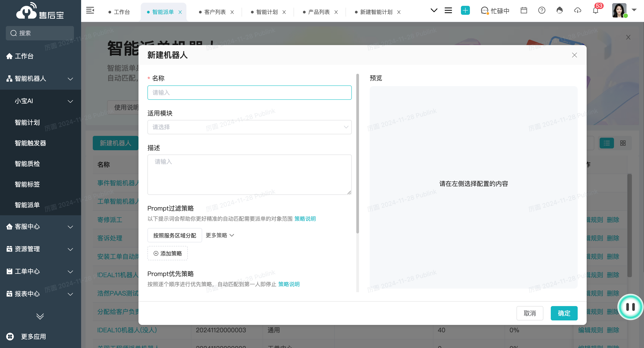
Task: Close the 新建机器人 dialog
Action: (x=575, y=55)
